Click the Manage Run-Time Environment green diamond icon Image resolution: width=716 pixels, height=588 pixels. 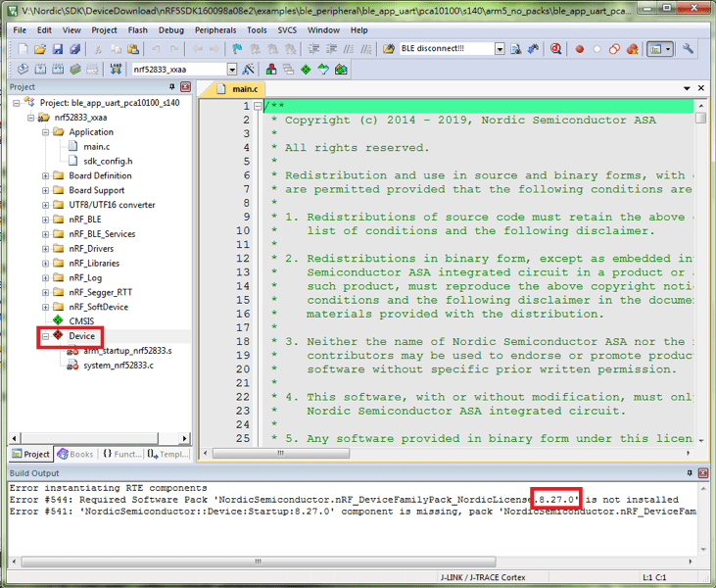[x=307, y=70]
